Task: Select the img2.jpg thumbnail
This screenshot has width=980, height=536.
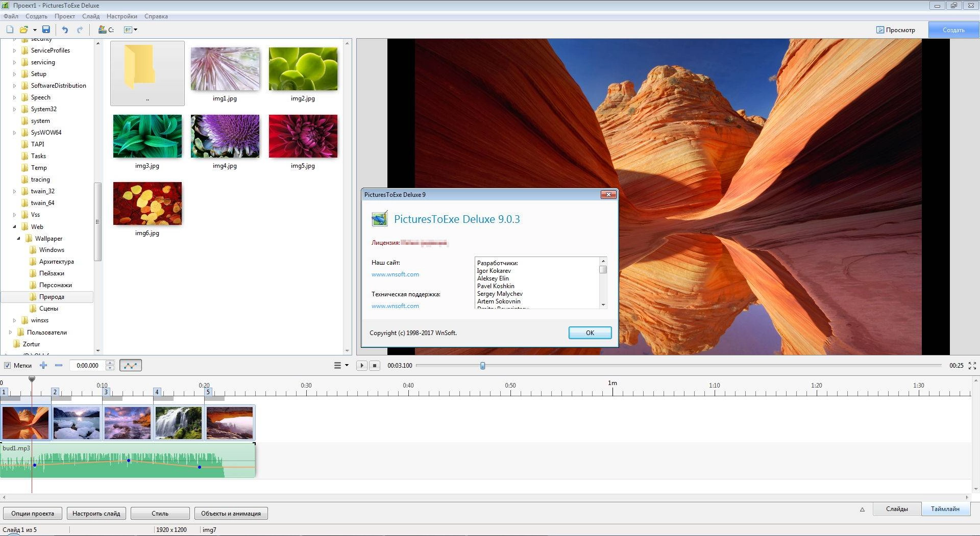Action: coord(303,69)
